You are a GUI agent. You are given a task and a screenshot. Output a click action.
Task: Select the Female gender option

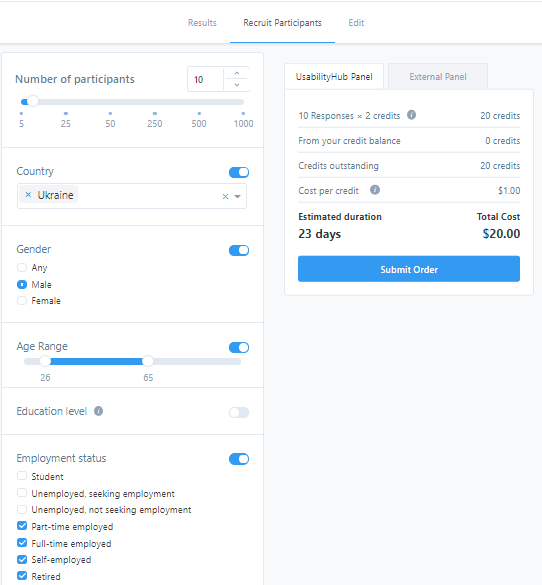pyautogui.click(x=22, y=300)
